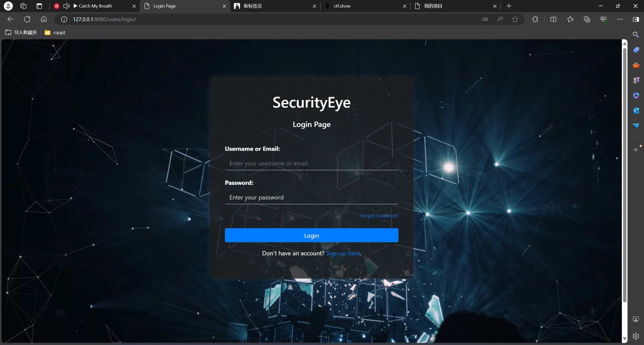Open the Outlook sidebar icon

[636, 111]
